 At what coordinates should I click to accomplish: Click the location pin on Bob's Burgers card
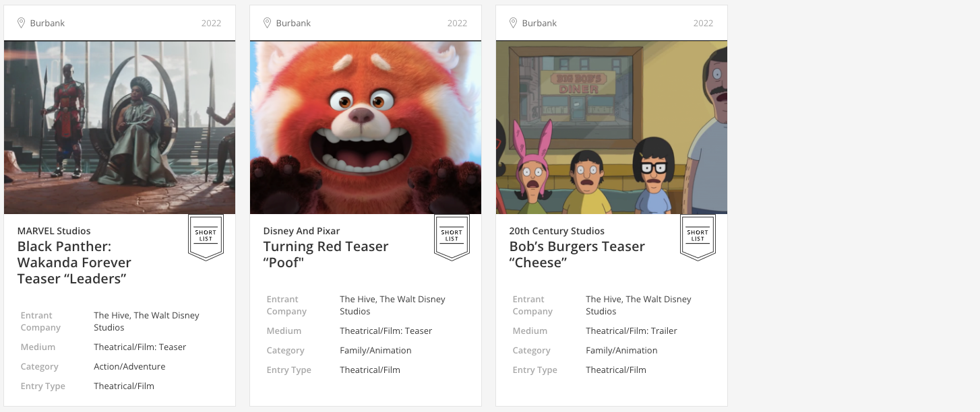click(x=513, y=23)
